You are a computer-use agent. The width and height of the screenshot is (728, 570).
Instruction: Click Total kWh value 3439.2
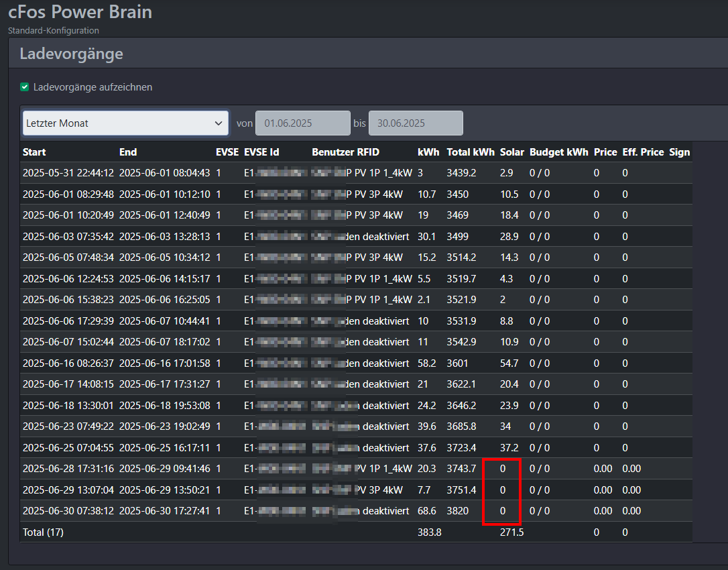[x=461, y=173]
